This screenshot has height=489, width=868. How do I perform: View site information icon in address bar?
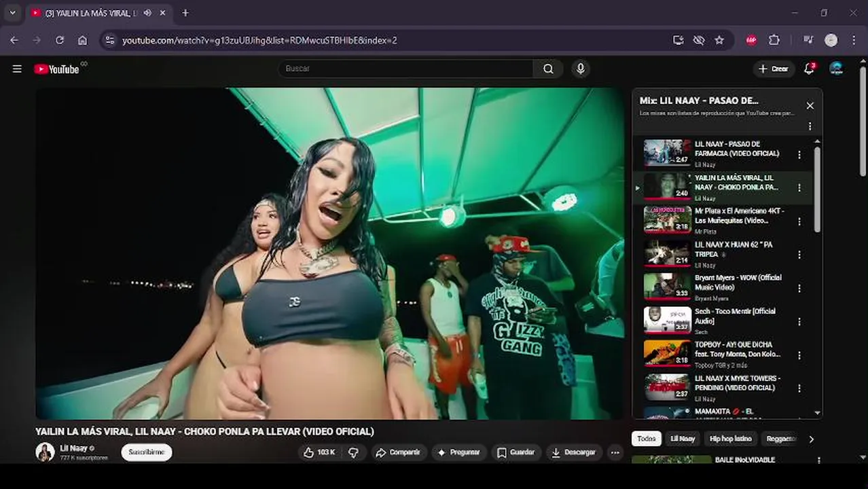tap(111, 40)
